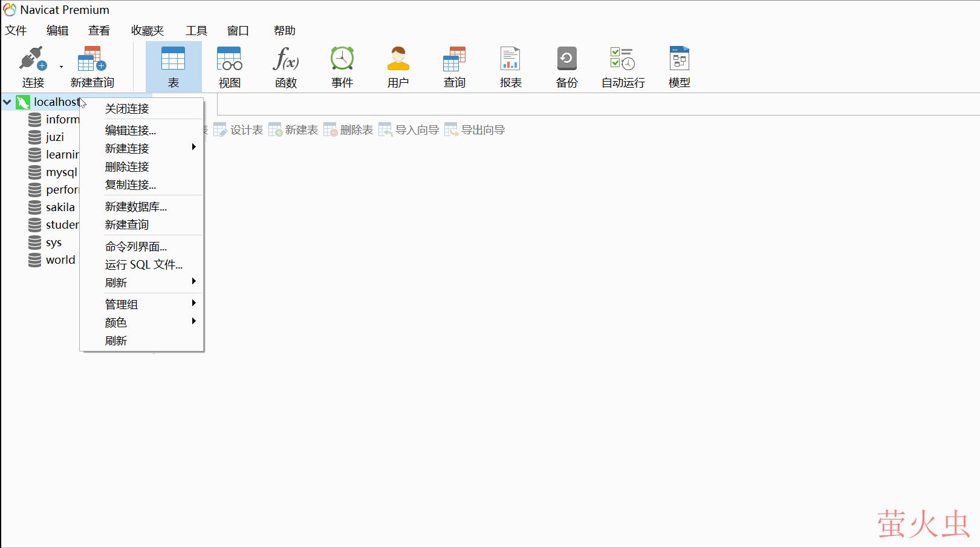Screen dimensions: 980x548
Task: Click the 模型 (Model) icon
Action: [678, 65]
